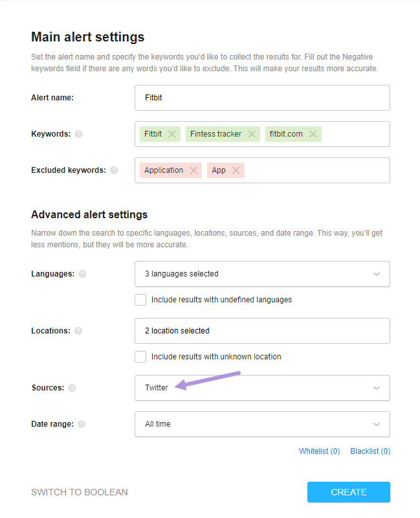Remove the Application excluded keyword
420x518 pixels.
(193, 170)
